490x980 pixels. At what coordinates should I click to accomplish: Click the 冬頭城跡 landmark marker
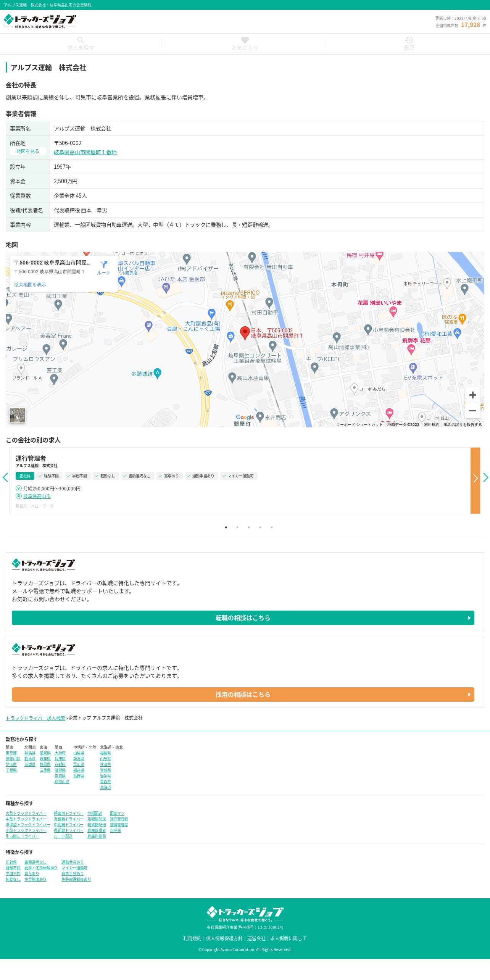point(157,373)
